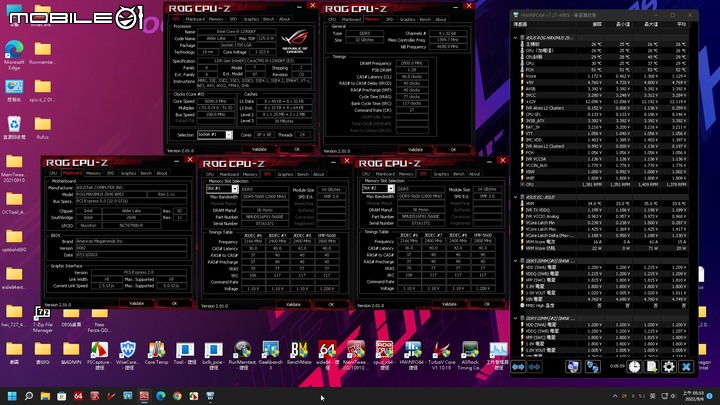Screen dimensions: 720x405
Task: Open 7-Zip File Manager desktop shortcut
Action: (x=43, y=319)
